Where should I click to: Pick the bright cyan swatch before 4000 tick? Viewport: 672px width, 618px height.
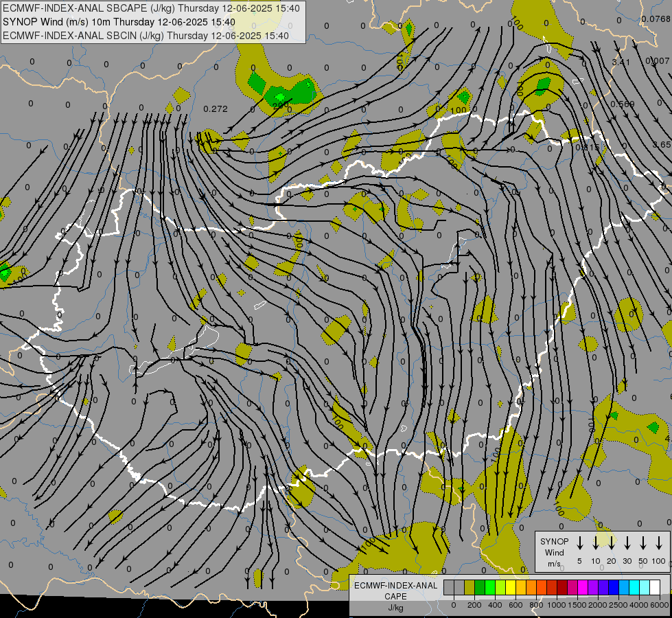point(634,587)
